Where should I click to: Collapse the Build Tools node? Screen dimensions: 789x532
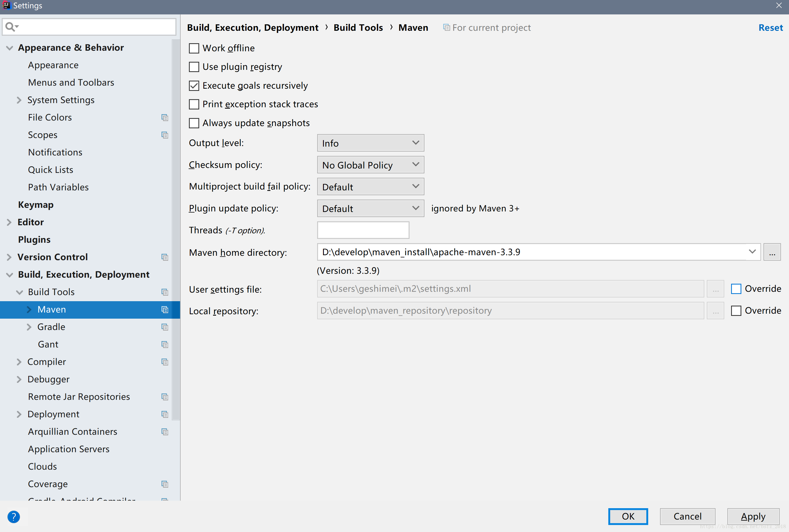(x=19, y=292)
